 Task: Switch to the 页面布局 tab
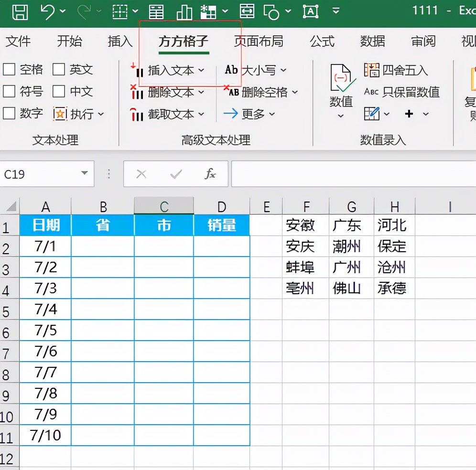[x=259, y=41]
